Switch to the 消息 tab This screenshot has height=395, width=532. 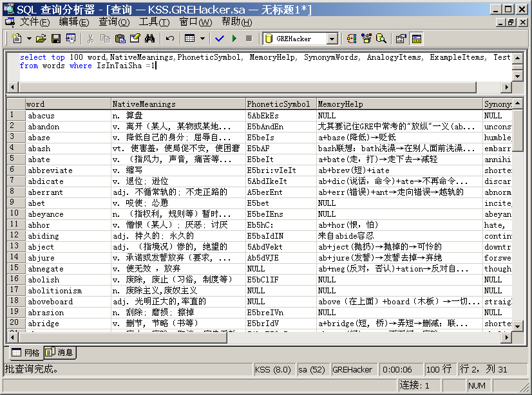pos(61,353)
